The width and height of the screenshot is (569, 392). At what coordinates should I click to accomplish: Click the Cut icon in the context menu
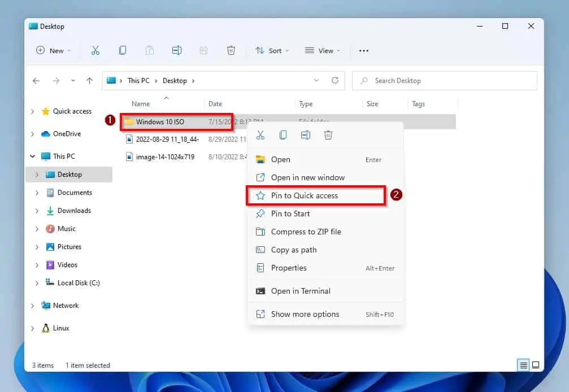point(260,135)
